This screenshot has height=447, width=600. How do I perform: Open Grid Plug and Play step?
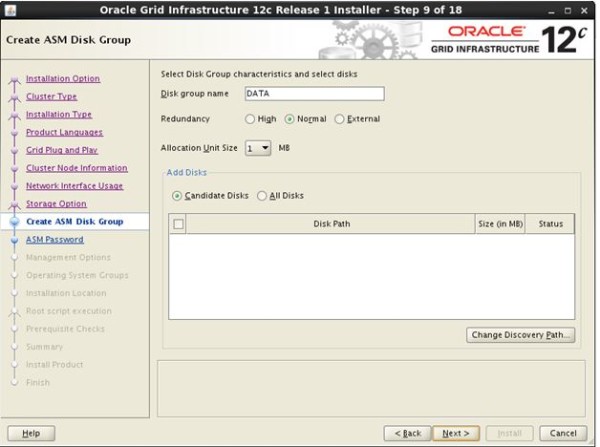click(62, 150)
